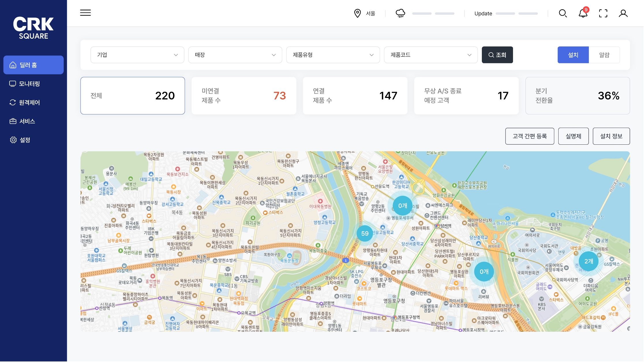This screenshot has height=362, width=644.
Task: Click the 조회 search button
Action: click(x=497, y=55)
